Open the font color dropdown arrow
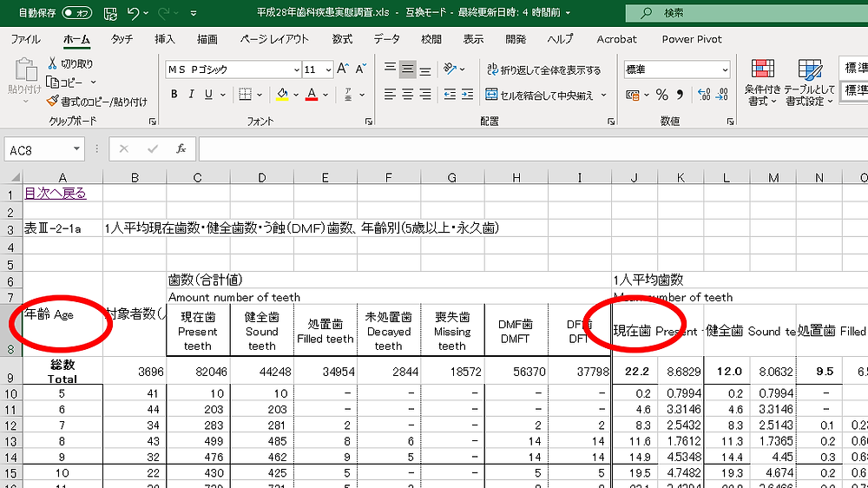This screenshot has height=488, width=868. pyautogui.click(x=325, y=95)
